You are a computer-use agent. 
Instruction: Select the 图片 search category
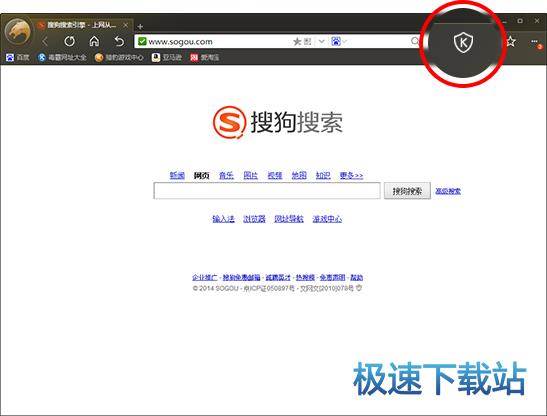click(x=250, y=175)
